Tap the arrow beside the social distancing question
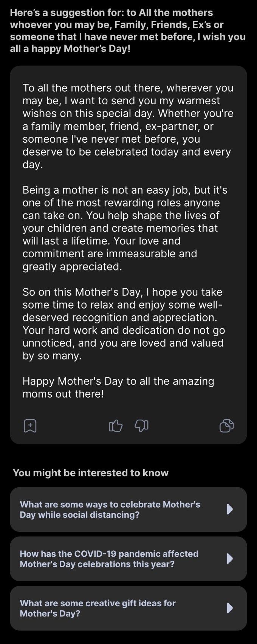 click(229, 509)
